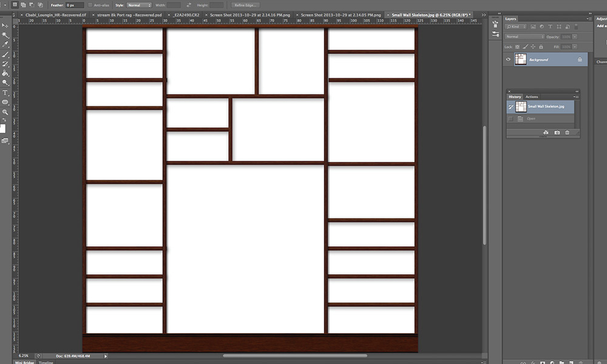The image size is (607, 364).
Task: Select the Eyedropper tool
Action: click(x=4, y=45)
